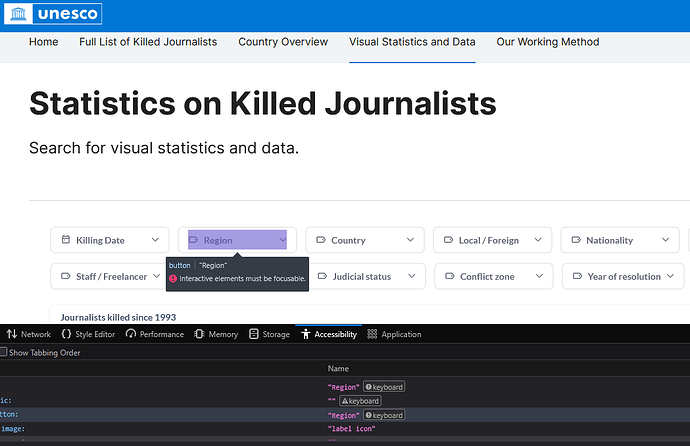Select the "label icon" image row
Screen dimensions: 690x446
pos(345,429)
